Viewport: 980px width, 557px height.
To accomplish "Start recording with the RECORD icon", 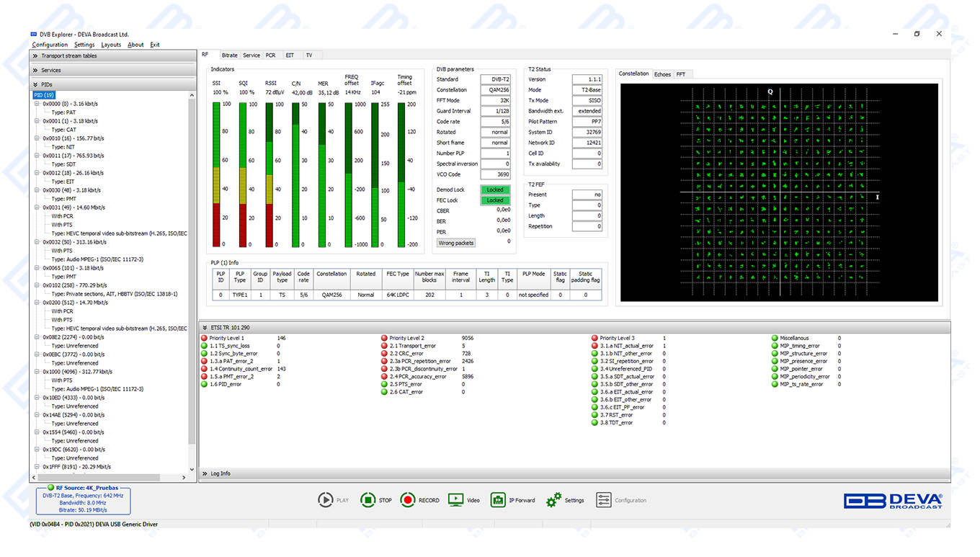I will 408,500.
